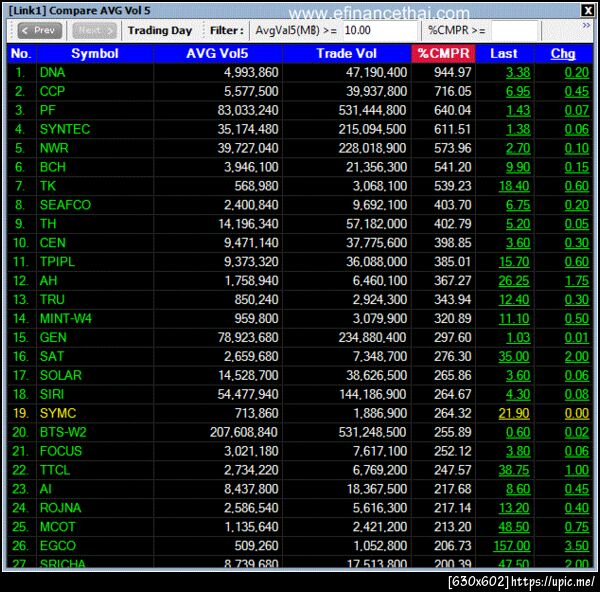Open TK last price 18.40 link
Image resolution: width=600 pixels, height=592 pixels.
coord(514,186)
